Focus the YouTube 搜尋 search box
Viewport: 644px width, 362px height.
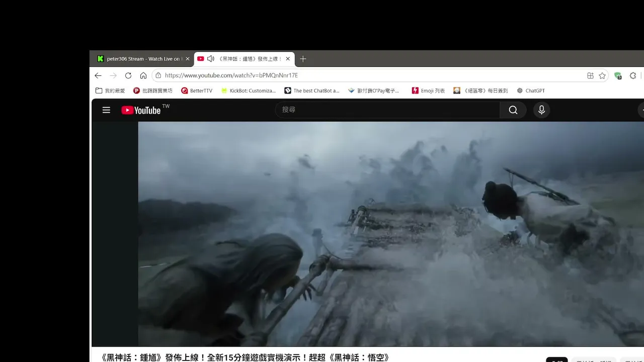coord(387,110)
